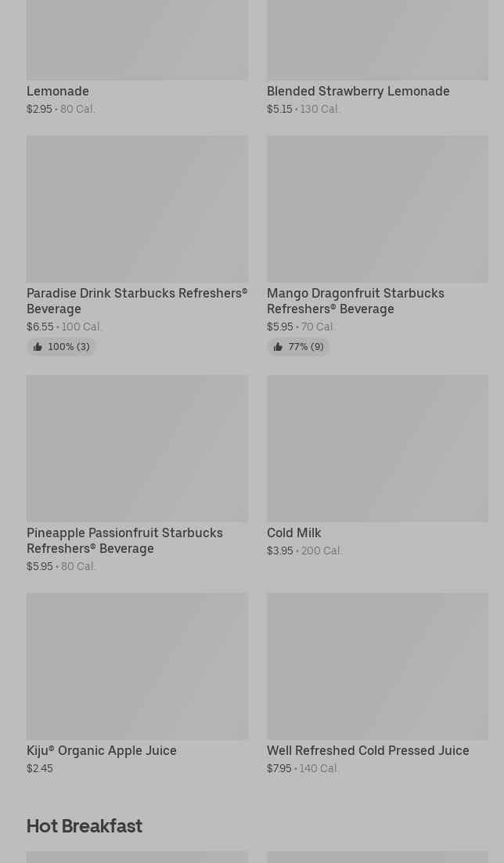Select Paradise Drink Starbucks Refreshers Beverage title

tap(136, 301)
